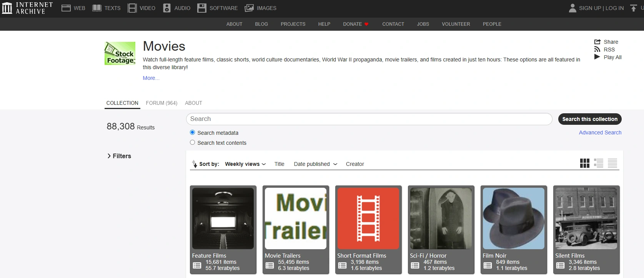Open the Software floppy disk icon
The height and width of the screenshot is (278, 644).
coord(202,8)
